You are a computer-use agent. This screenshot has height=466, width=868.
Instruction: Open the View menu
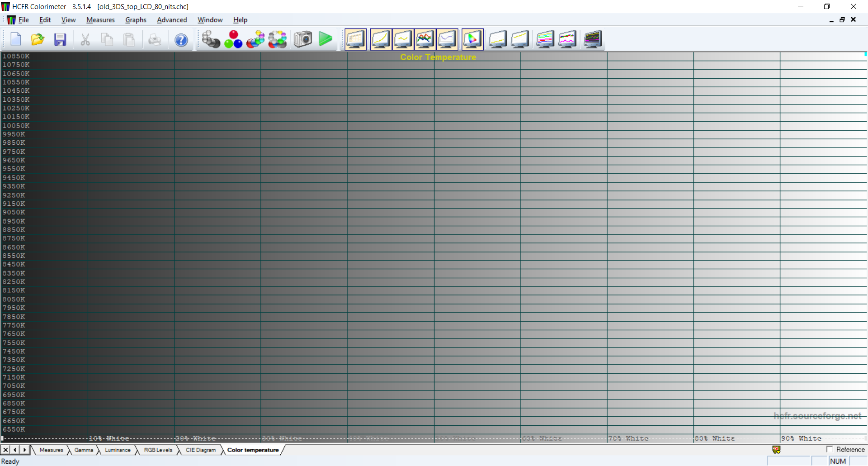pos(68,20)
